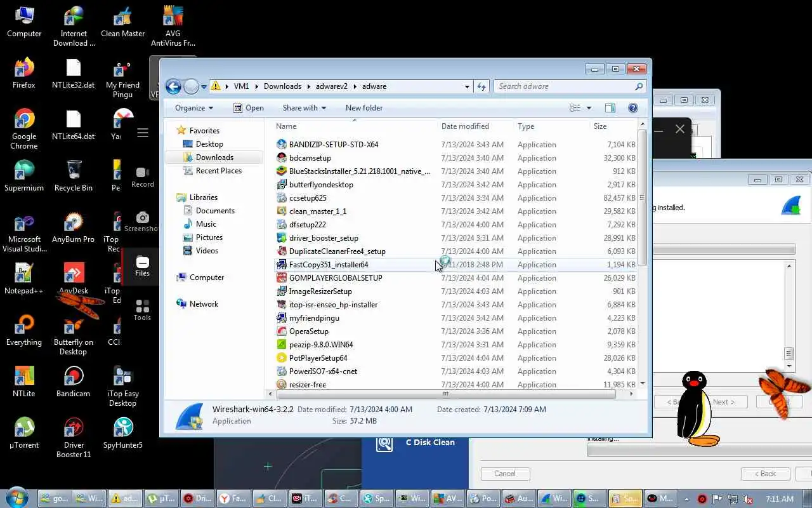Screen dimensions: 812x508
Task: Click Next in the background setup wizard
Action: [723, 402]
